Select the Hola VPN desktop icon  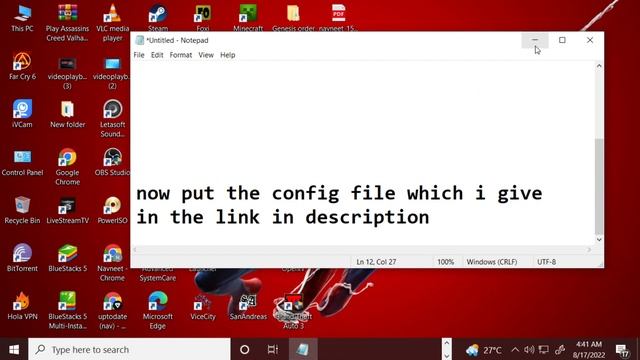[22, 306]
